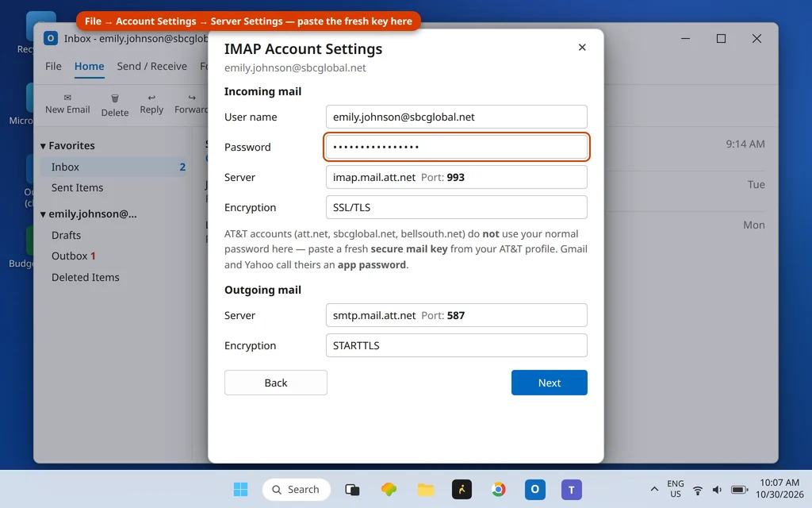Click the Next button

point(549,383)
